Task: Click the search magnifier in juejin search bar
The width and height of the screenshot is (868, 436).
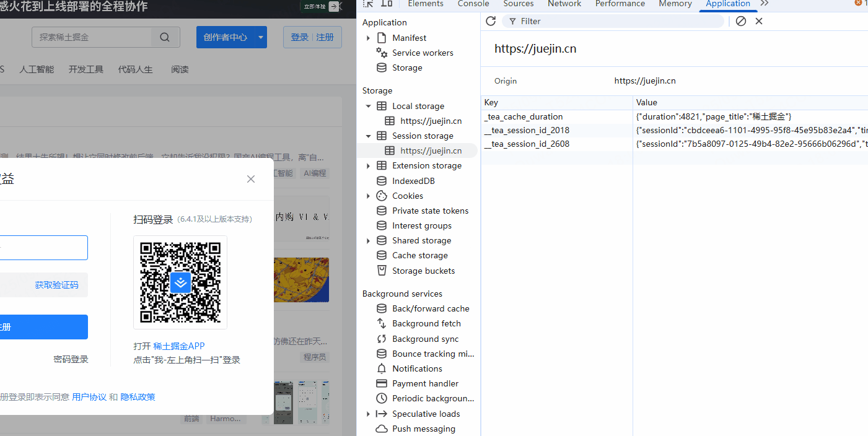Action: pyautogui.click(x=164, y=37)
